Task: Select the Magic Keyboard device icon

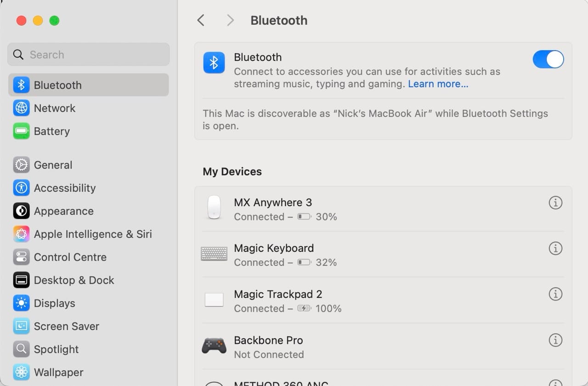Action: pyautogui.click(x=214, y=253)
